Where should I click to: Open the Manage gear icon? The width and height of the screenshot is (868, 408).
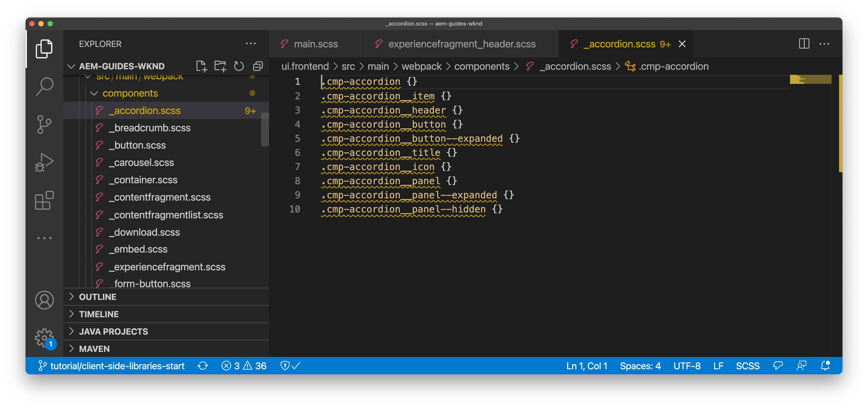click(45, 338)
